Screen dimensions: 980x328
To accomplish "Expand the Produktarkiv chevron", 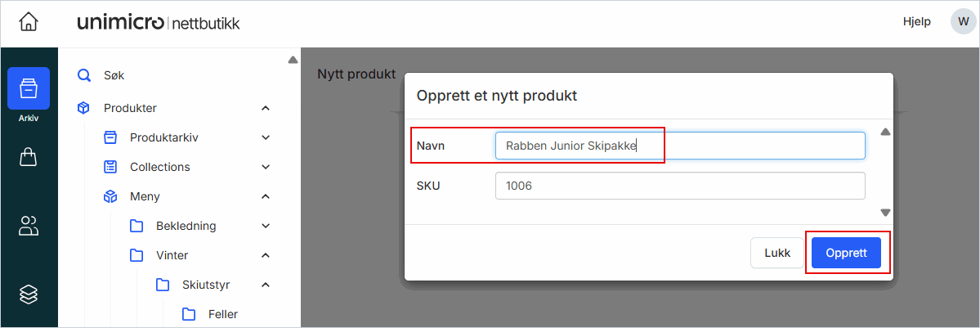I will pyautogui.click(x=265, y=137).
